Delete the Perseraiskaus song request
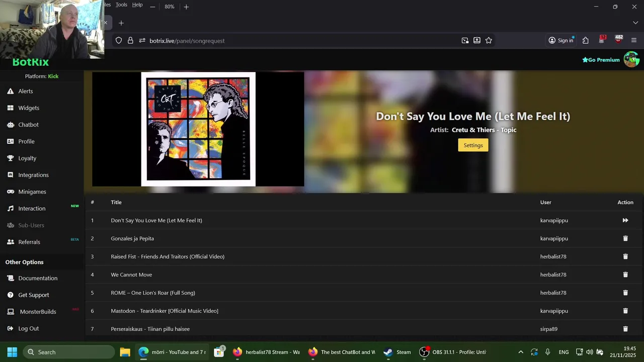Screen dimensions: 644x362 coord(625,329)
